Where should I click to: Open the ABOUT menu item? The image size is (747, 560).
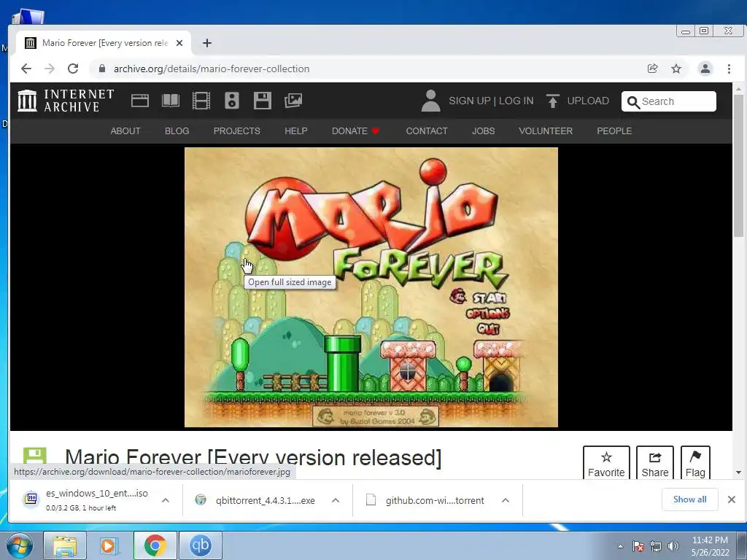tap(125, 131)
